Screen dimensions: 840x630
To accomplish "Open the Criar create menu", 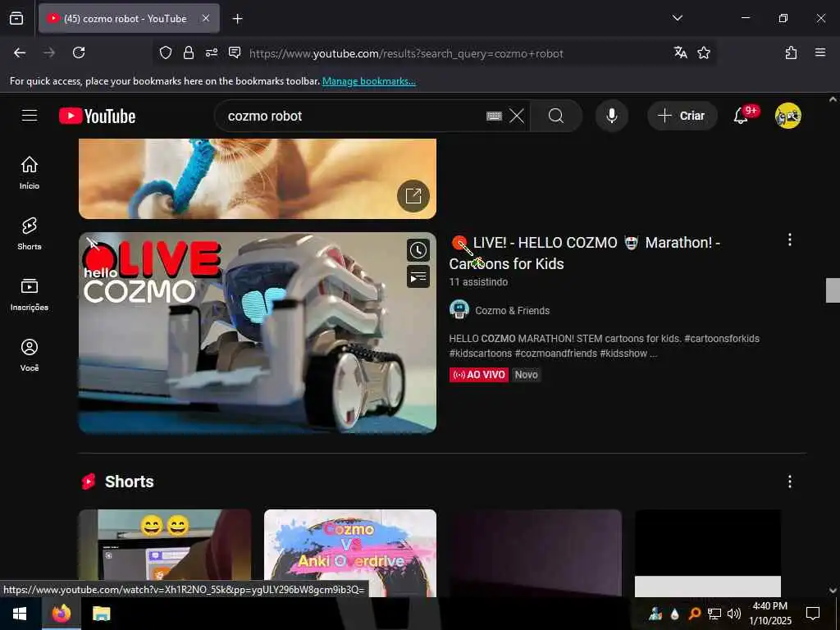I will point(682,116).
